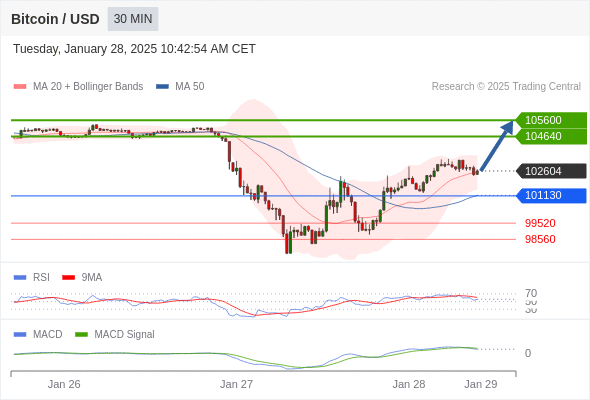The image size is (590, 400).
Task: Click the MA 20 + Bollinger Bands legend swatch
Action: click(x=20, y=87)
